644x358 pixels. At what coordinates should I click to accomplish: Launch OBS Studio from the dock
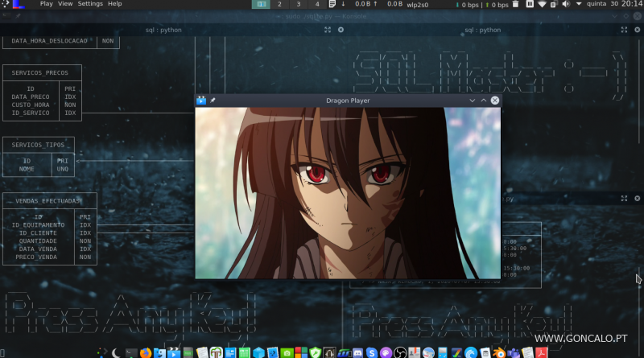point(400,352)
